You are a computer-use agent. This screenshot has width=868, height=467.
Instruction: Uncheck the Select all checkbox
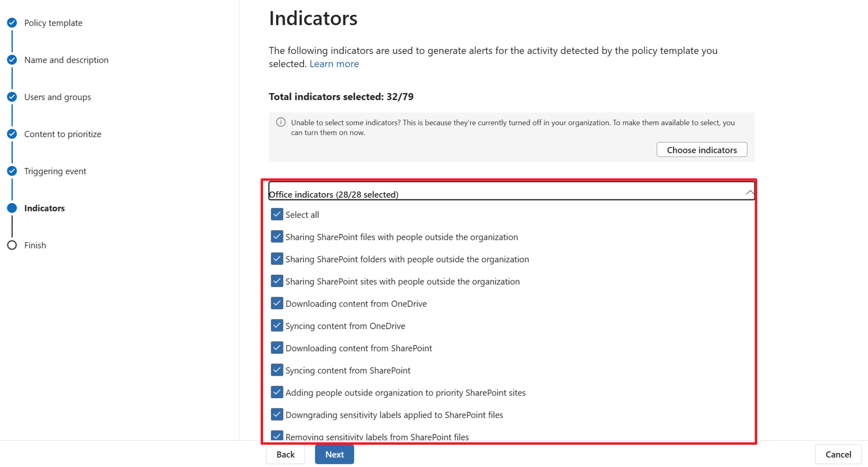276,214
